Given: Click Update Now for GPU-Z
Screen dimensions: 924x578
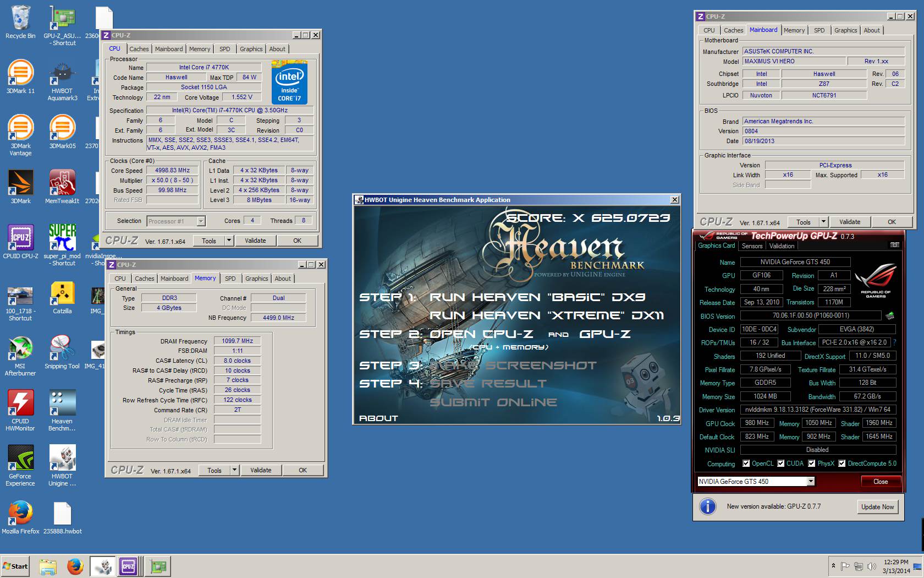Looking at the screenshot, I should [x=878, y=507].
